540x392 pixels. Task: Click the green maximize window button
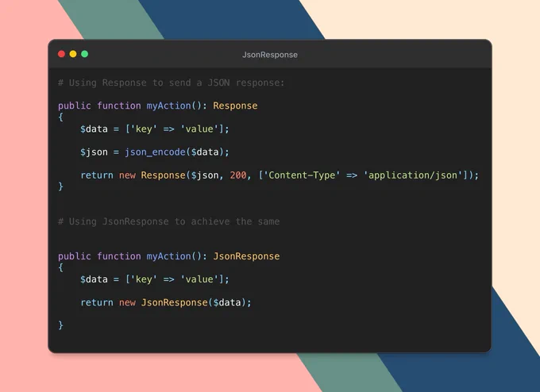coord(85,54)
